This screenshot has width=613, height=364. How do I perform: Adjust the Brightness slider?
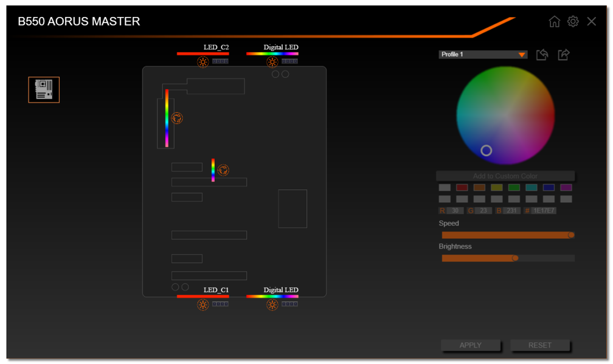point(508,258)
